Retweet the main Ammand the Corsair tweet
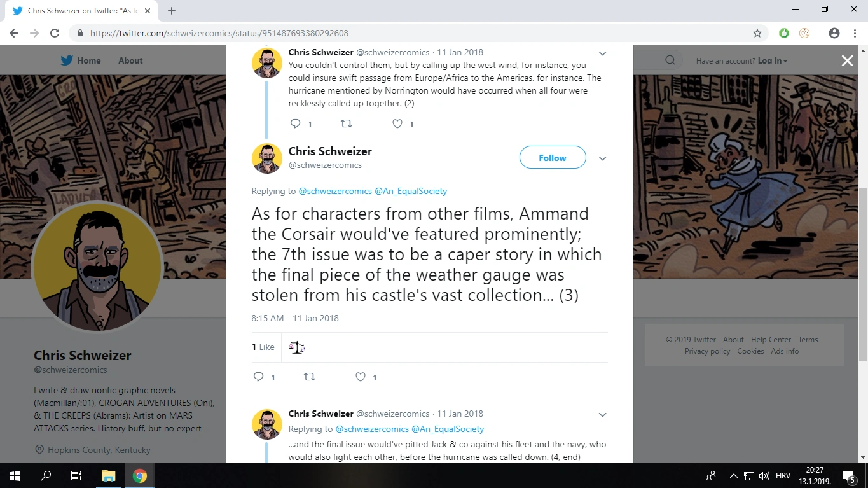 [x=310, y=377]
